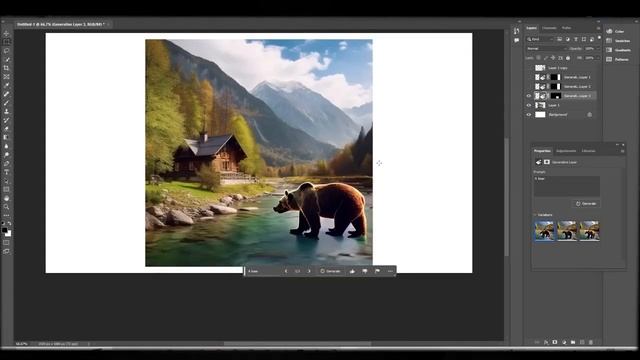Open the History panel icon beside Layers
The width and height of the screenshot is (640, 360).
pyautogui.click(x=516, y=31)
